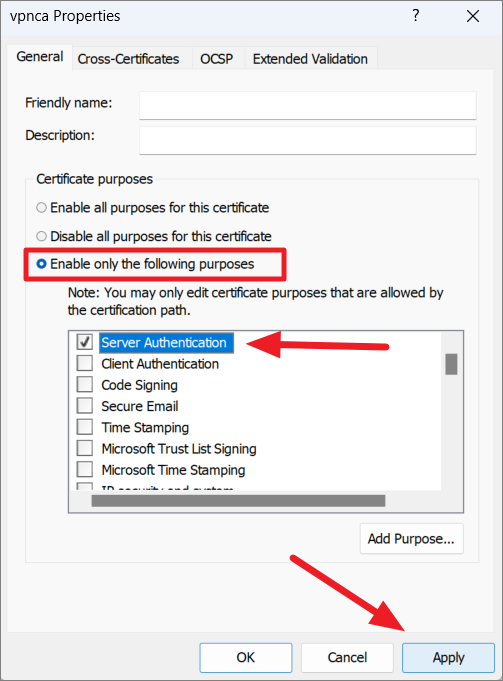Click the help question mark icon
The image size is (503, 681).
click(x=416, y=16)
